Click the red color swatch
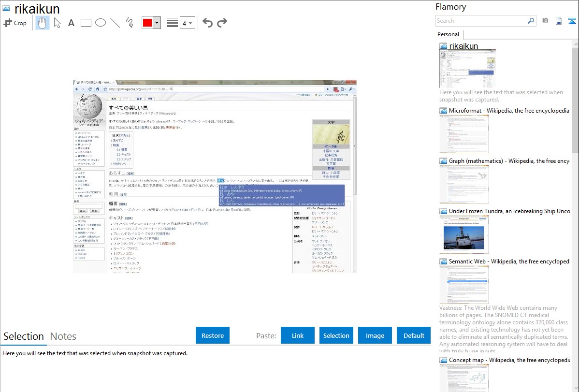 [x=147, y=23]
